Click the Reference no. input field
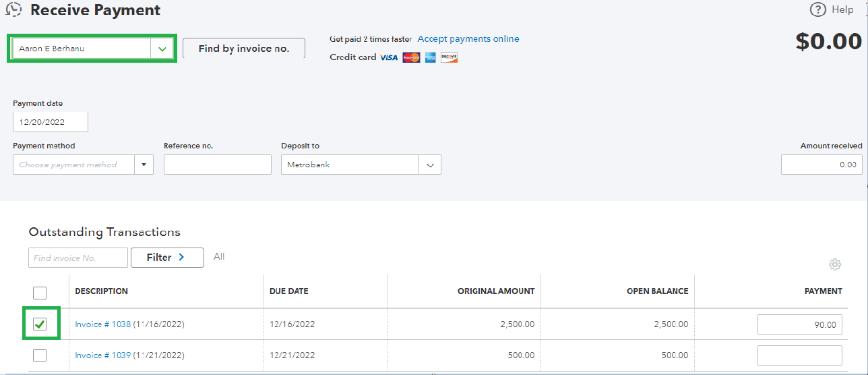This screenshot has height=375, width=868. point(217,165)
